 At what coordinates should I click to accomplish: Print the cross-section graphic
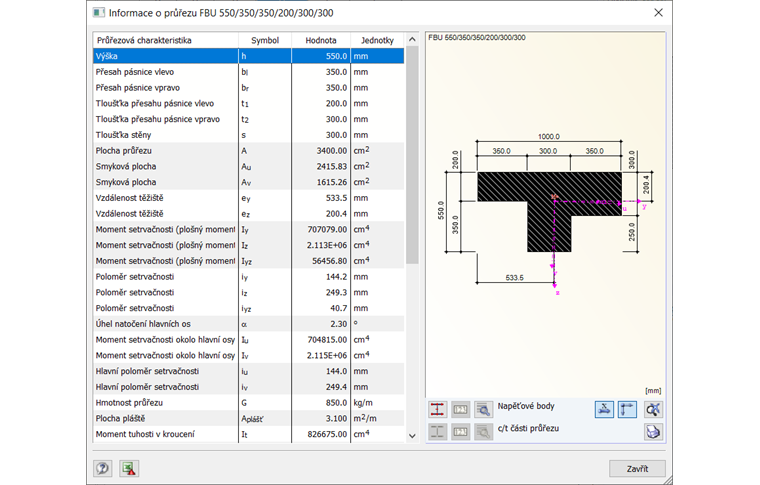653,431
